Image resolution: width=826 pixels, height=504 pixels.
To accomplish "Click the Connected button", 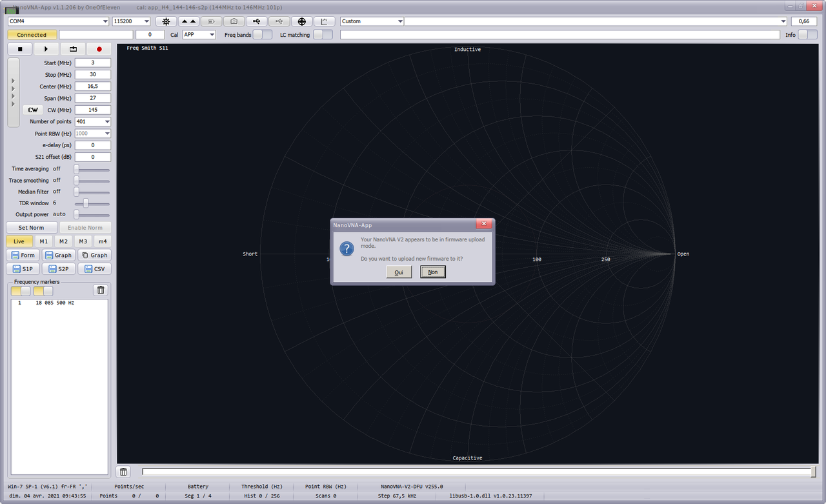I will click(x=32, y=35).
